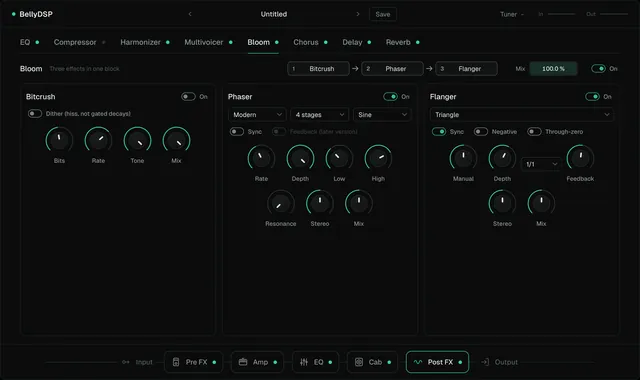Disable the Phaser On switch
The height and width of the screenshot is (380, 640).
[x=390, y=96]
